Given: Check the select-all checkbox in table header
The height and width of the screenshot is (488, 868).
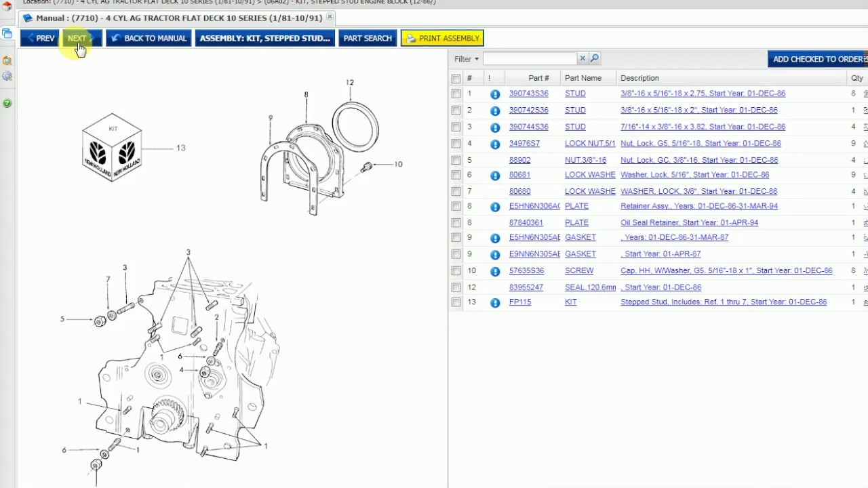Looking at the screenshot, I should click(x=456, y=79).
